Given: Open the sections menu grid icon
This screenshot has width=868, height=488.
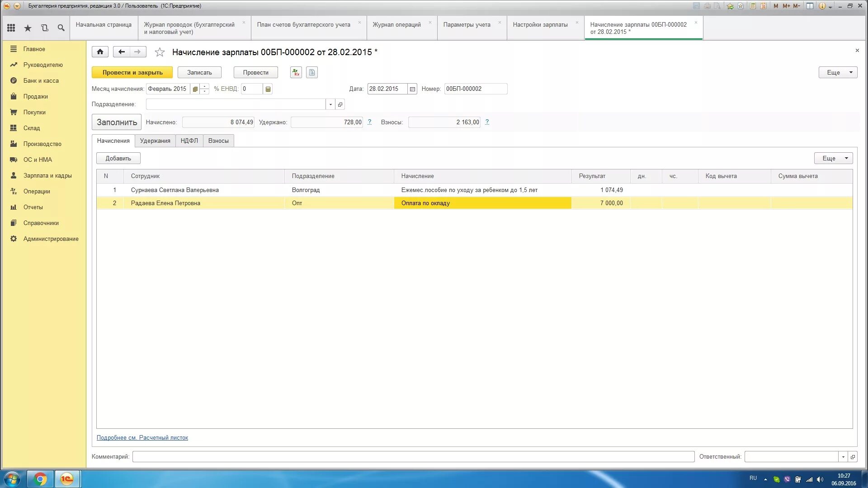Looking at the screenshot, I should pos(11,28).
